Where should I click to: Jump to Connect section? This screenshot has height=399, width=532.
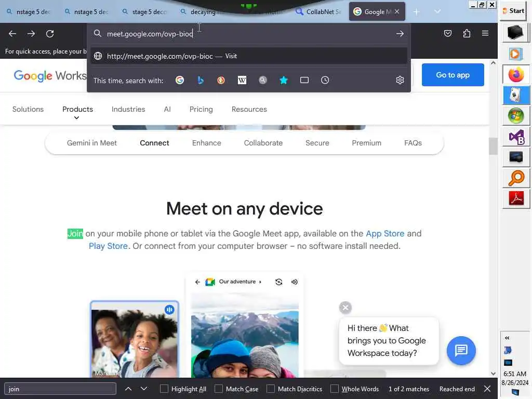pyautogui.click(x=154, y=143)
